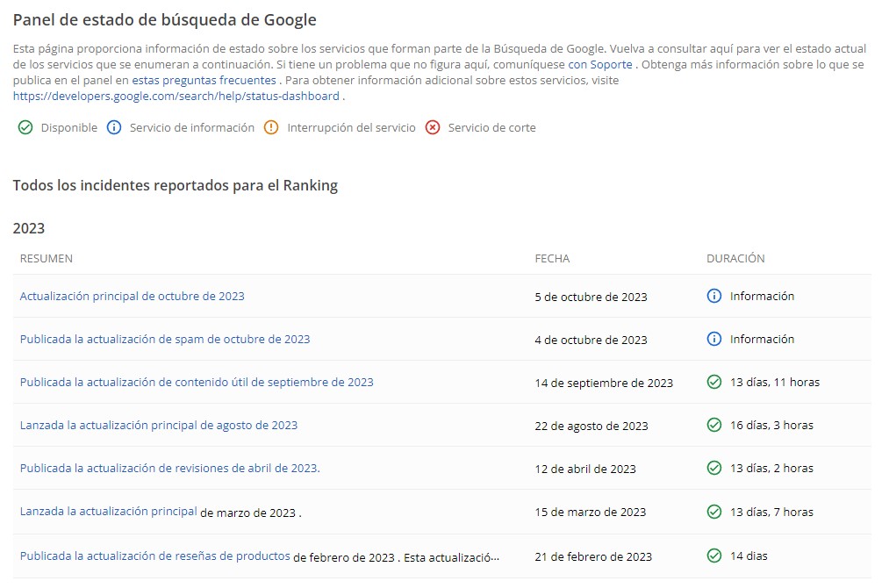This screenshot has width=889, height=588.
Task: Click the Servicio de información legend label
Action: [192, 127]
